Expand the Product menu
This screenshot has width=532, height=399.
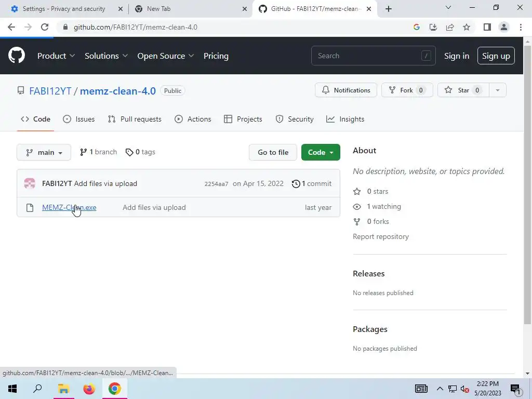56,56
